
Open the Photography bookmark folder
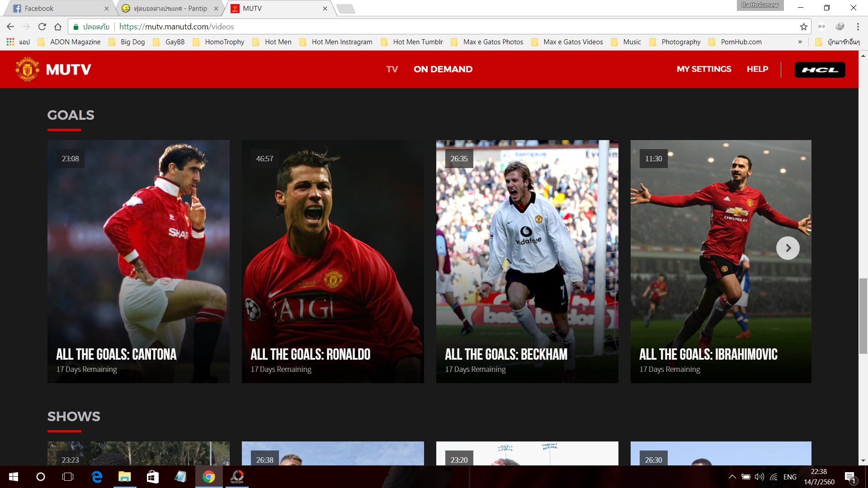[675, 42]
